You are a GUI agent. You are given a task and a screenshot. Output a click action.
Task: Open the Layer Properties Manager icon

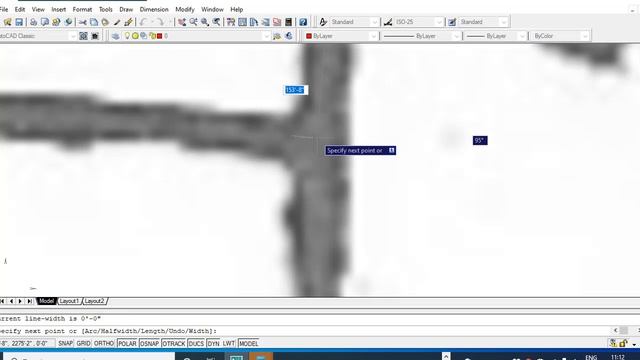pos(116,36)
